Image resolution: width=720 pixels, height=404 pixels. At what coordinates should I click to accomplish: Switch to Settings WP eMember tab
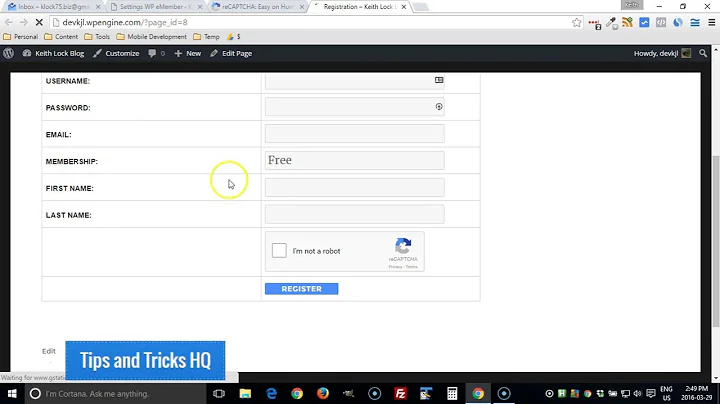(x=152, y=7)
